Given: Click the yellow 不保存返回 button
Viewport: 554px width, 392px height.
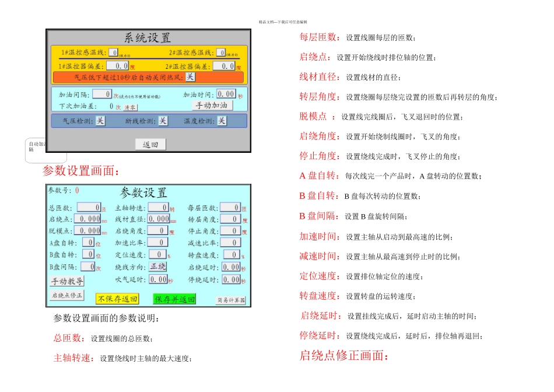Looking at the screenshot, I should pos(117,299).
